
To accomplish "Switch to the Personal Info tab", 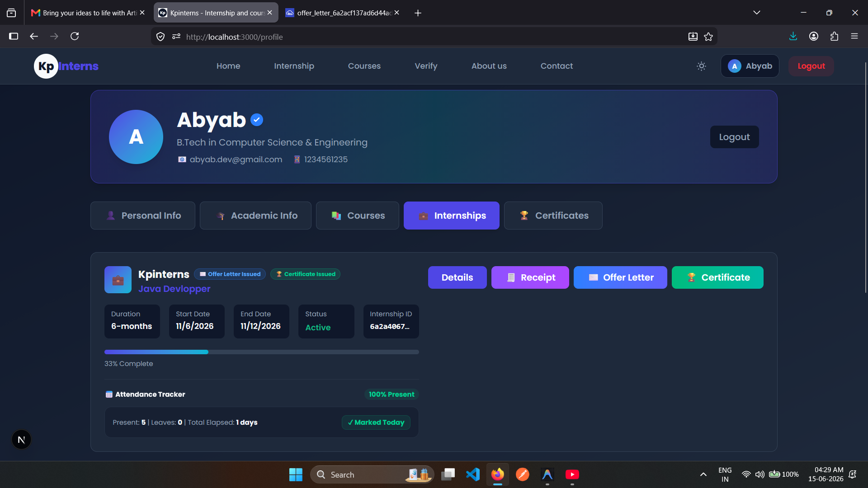I will coord(143,216).
